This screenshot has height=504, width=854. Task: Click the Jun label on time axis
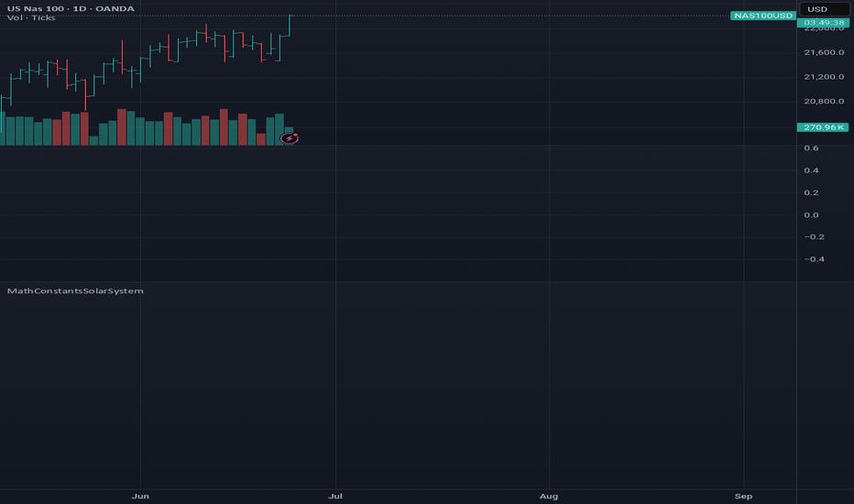point(140,497)
